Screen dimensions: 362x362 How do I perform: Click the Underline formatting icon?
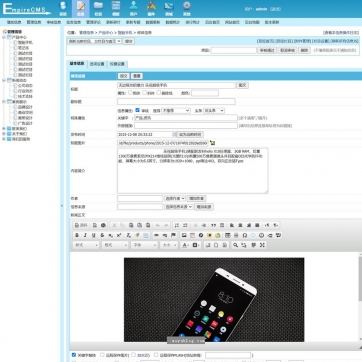94,235
